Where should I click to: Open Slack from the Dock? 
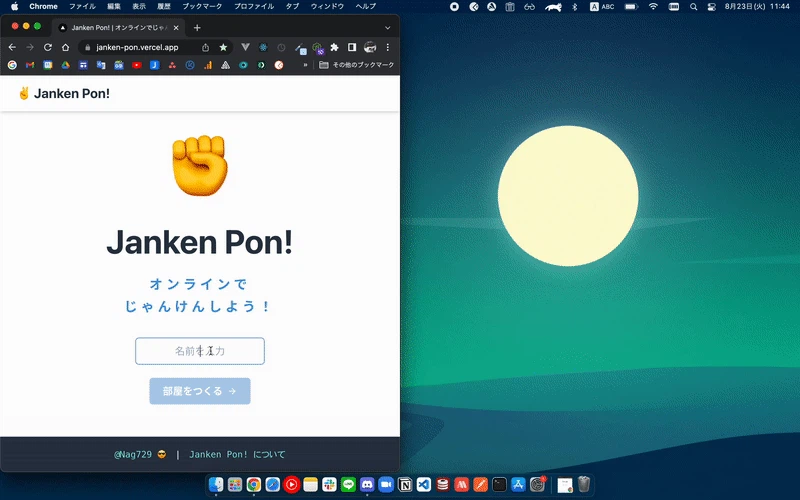click(329, 484)
